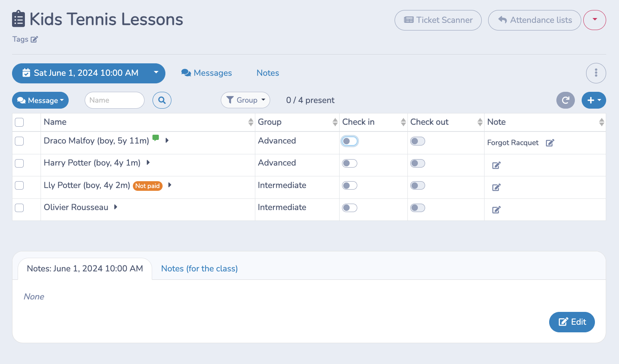Check out Lly Potter
The height and width of the screenshot is (364, 619).
[417, 185]
